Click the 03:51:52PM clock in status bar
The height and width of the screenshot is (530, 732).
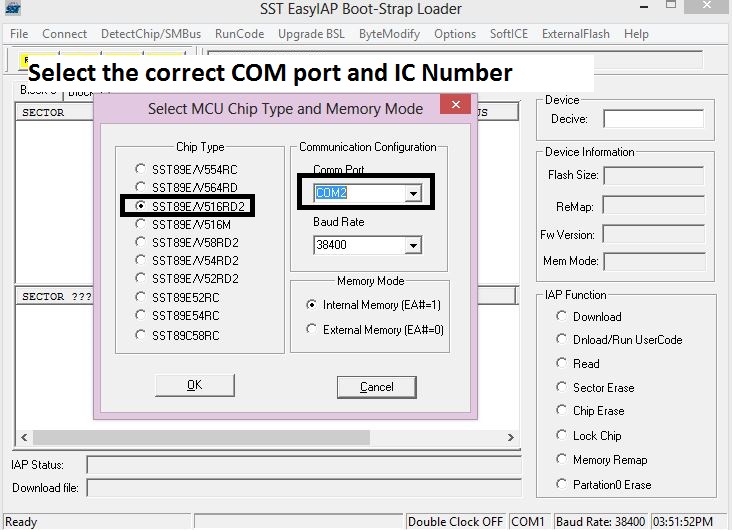[683, 521]
